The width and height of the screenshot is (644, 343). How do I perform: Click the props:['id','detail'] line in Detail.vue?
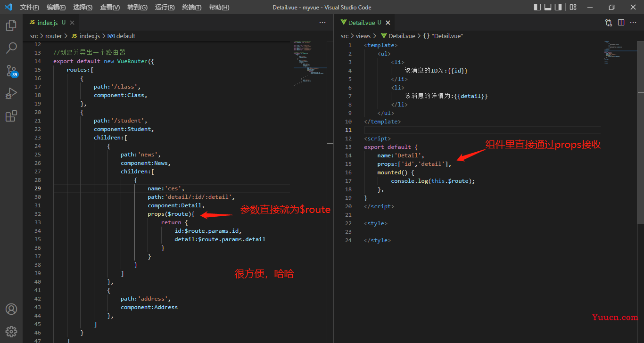(414, 164)
